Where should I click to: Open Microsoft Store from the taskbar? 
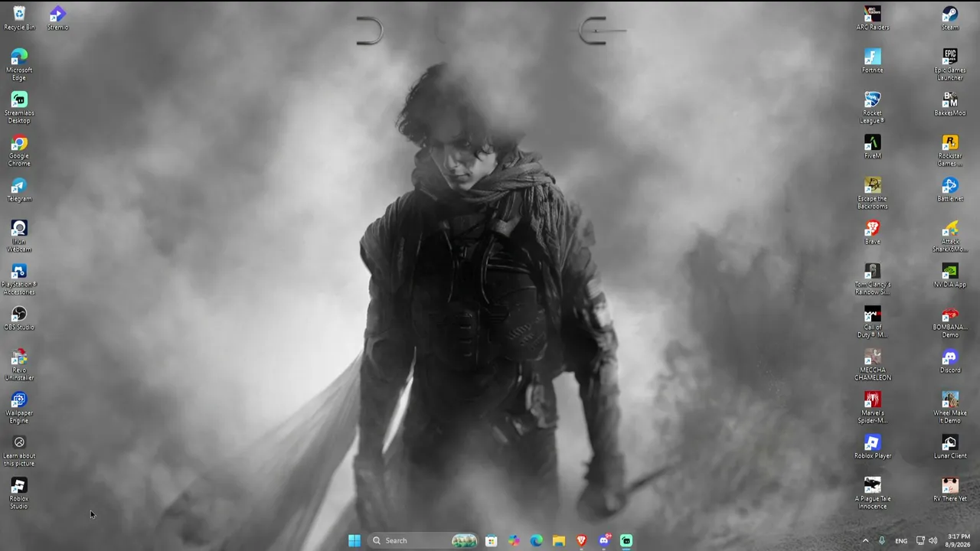pos(492,540)
